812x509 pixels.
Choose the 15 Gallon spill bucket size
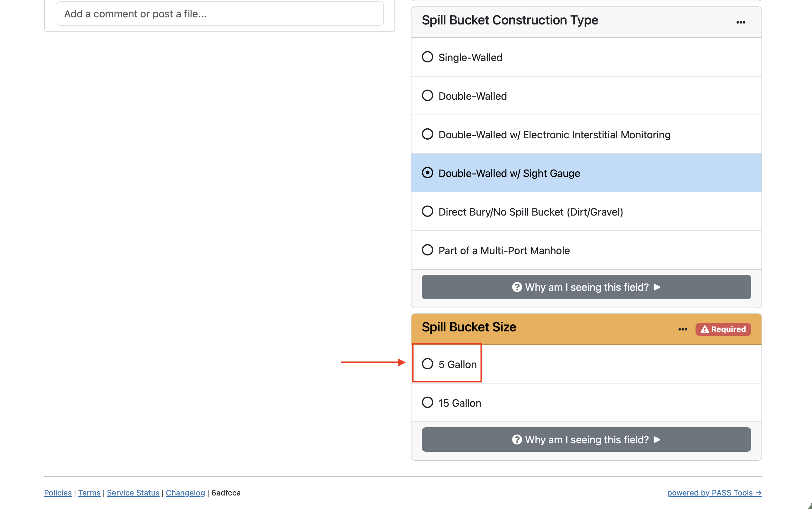(427, 403)
